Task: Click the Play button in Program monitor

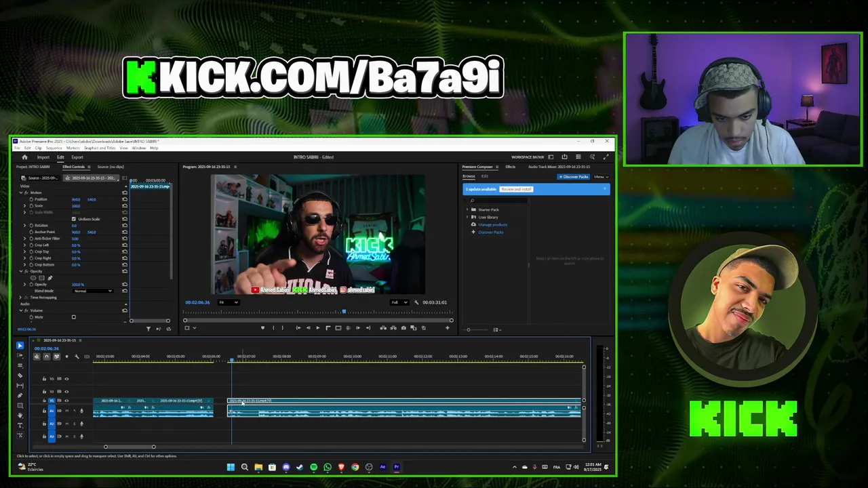Action: point(317,328)
